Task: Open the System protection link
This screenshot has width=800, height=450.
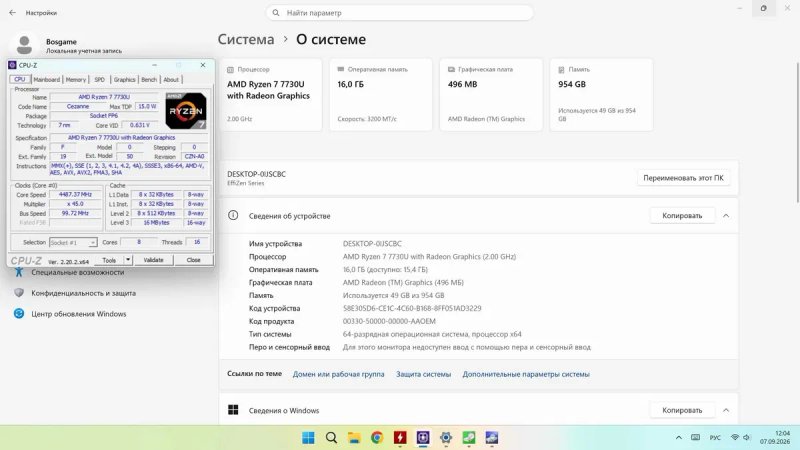Action: [x=423, y=374]
